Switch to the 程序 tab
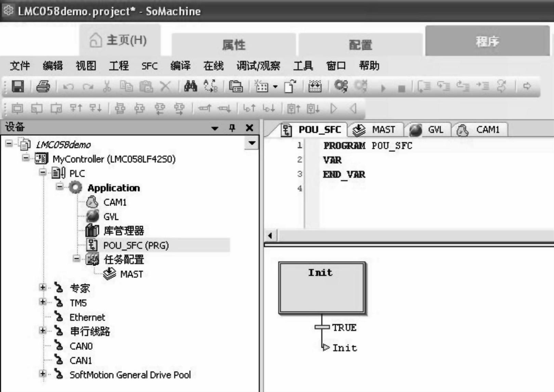The height and width of the screenshot is (392, 554). 487,41
